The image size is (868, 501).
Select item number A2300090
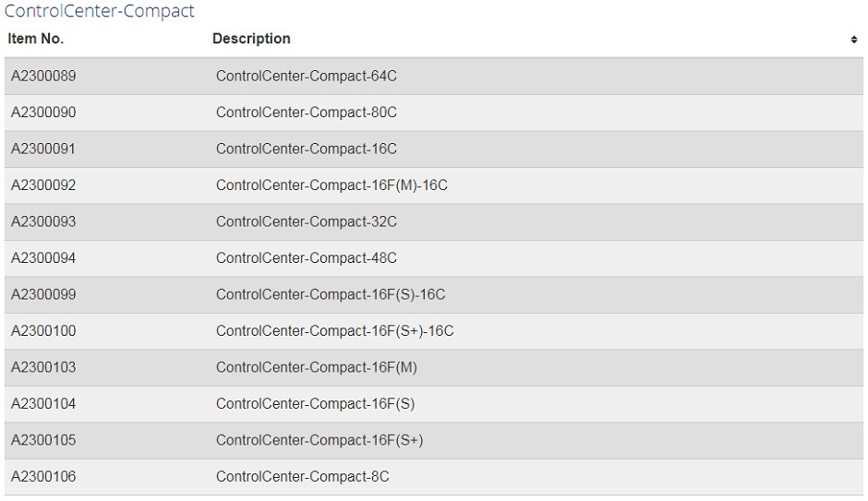[x=43, y=113]
